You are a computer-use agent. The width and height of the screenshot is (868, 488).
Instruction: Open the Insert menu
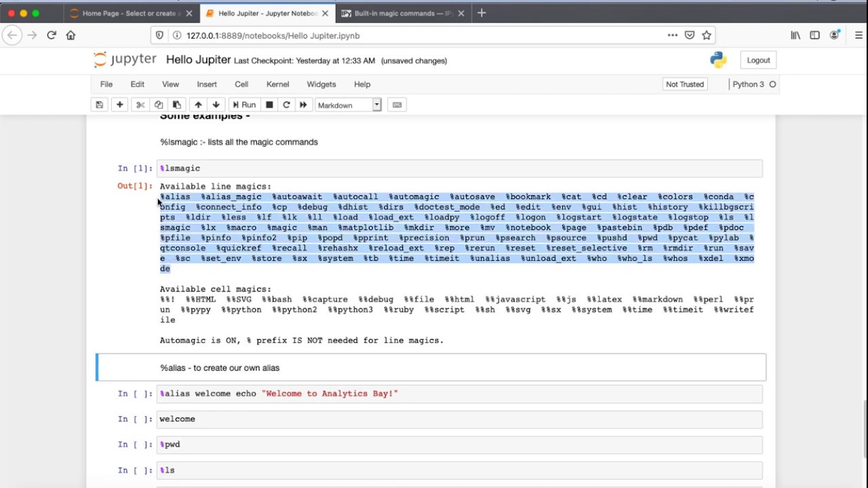point(207,84)
